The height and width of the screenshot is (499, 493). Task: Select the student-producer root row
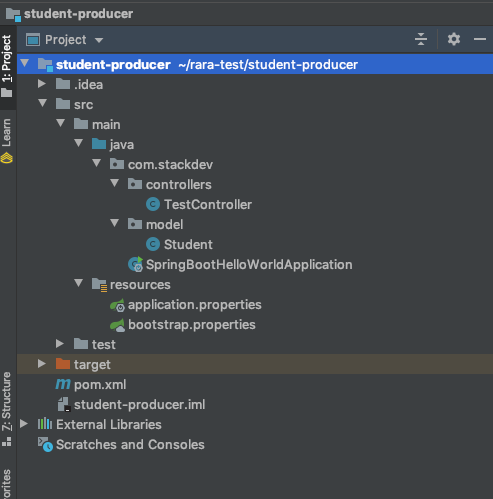point(255,64)
